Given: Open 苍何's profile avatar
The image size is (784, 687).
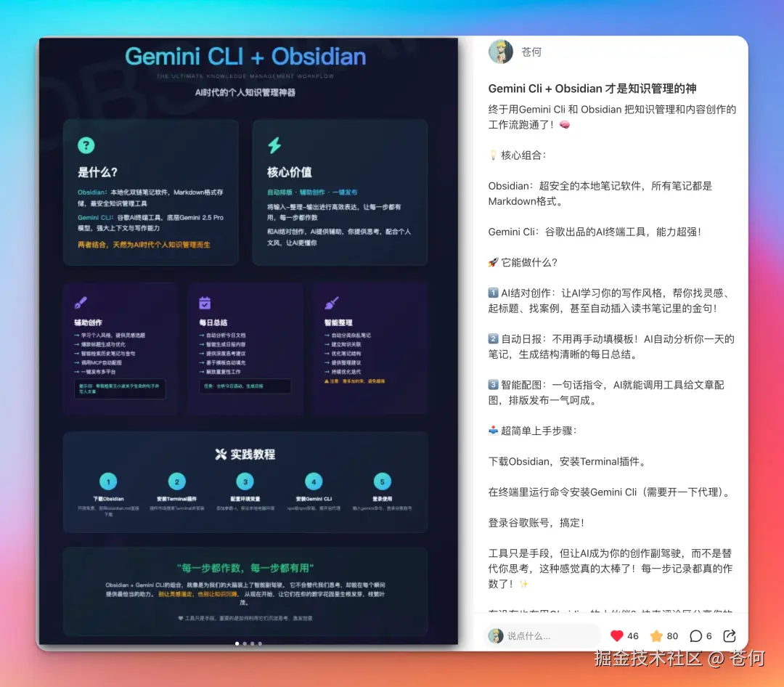Looking at the screenshot, I should click(x=500, y=52).
